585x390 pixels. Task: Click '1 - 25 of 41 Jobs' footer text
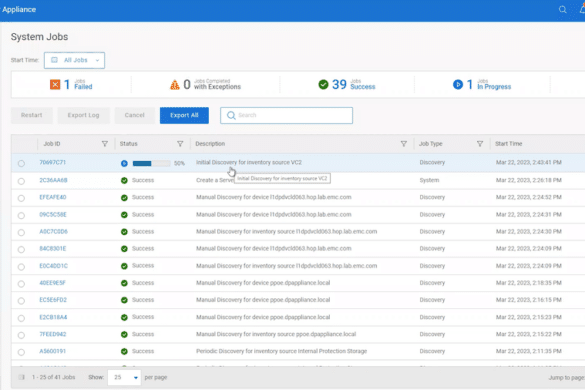[54, 377]
